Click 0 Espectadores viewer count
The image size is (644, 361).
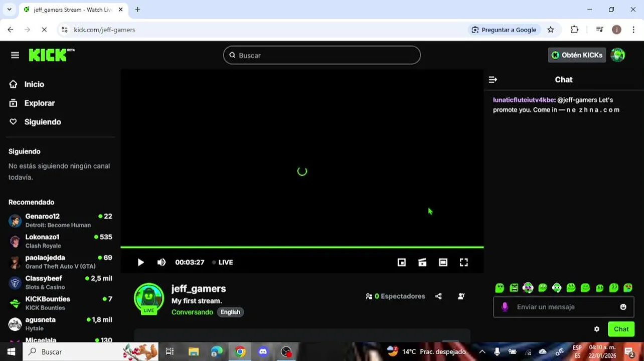point(396,296)
